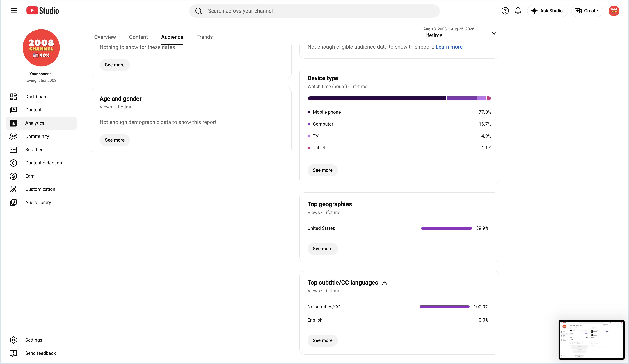629x364 pixels.
Task: Open the hamburger navigation menu
Action: (14, 11)
